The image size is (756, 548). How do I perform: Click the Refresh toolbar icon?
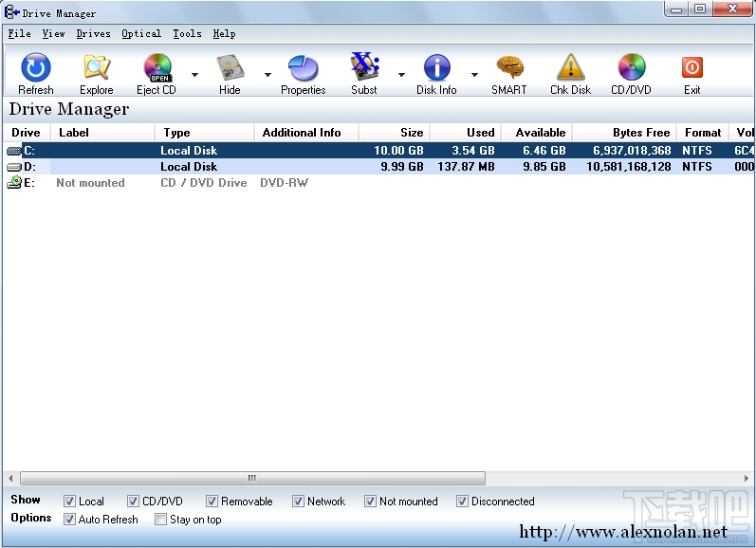36,67
